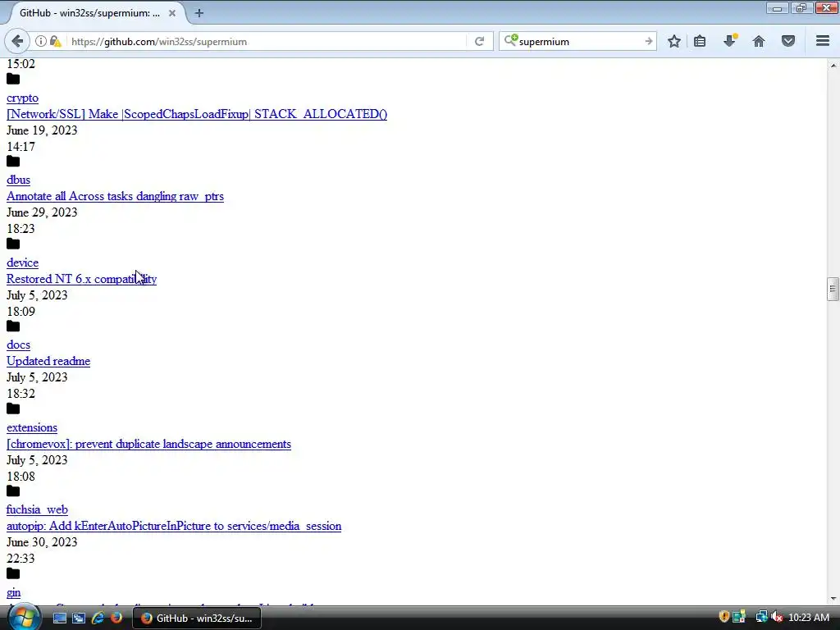Open the docs folder link
Screen dimensions: 840x630
point(18,345)
